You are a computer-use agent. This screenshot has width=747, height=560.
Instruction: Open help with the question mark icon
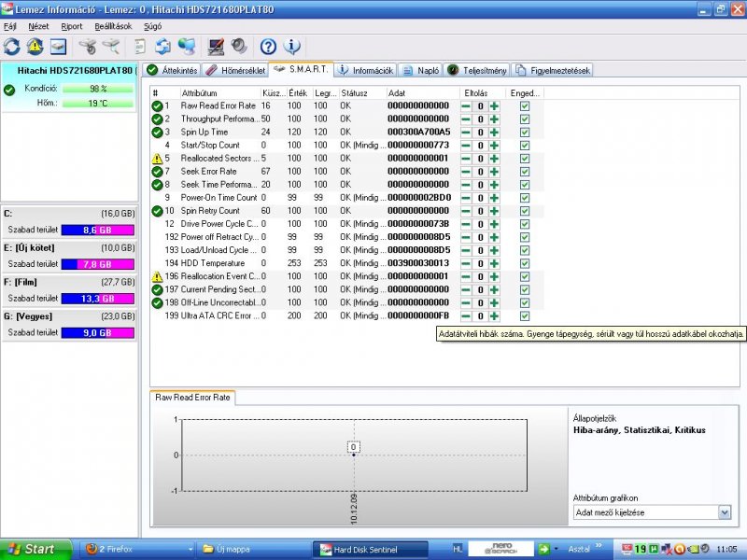tap(268, 47)
